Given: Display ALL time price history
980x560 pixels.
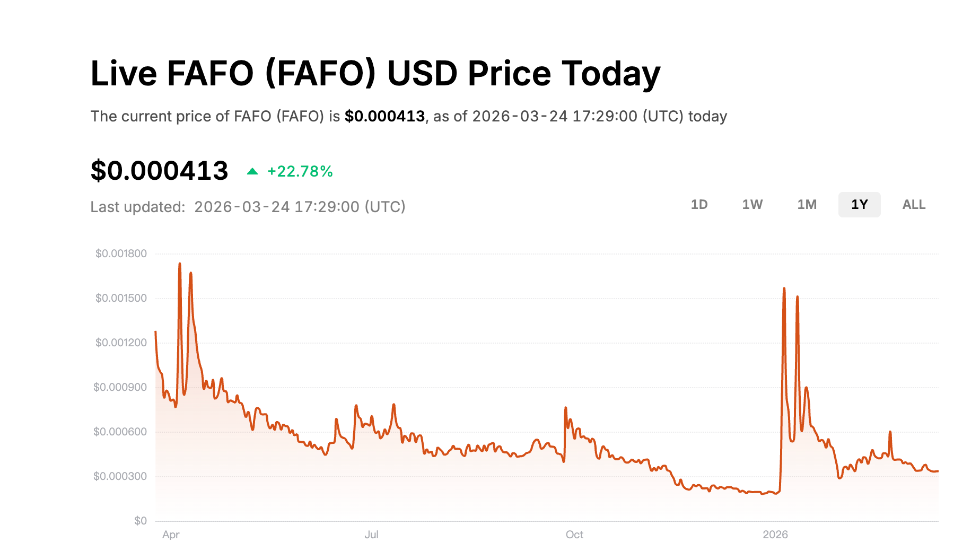Looking at the screenshot, I should (x=914, y=205).
